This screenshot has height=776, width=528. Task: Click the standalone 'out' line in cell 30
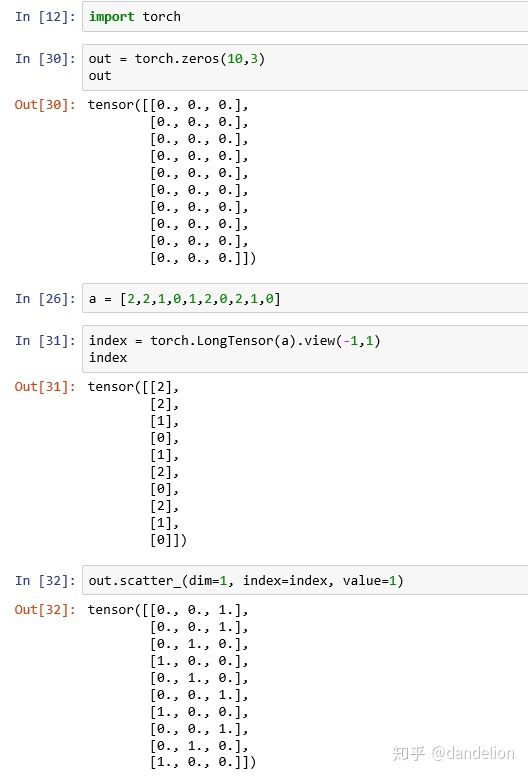100,76
